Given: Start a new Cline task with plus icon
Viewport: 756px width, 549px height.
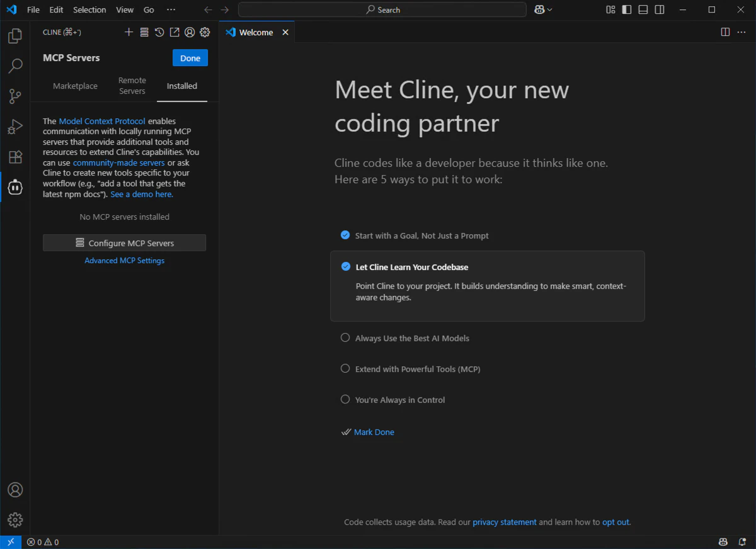Looking at the screenshot, I should point(129,32).
